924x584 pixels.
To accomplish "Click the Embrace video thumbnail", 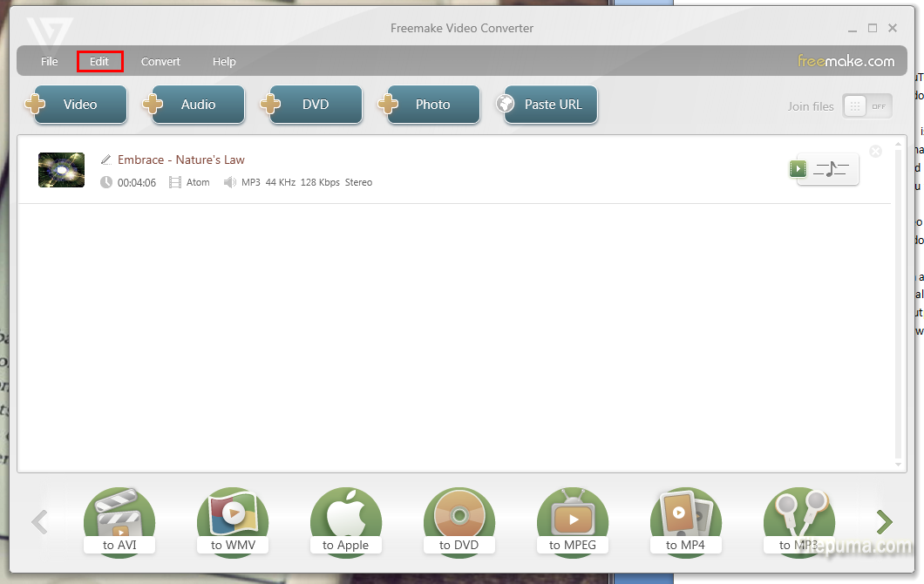I will [x=61, y=170].
